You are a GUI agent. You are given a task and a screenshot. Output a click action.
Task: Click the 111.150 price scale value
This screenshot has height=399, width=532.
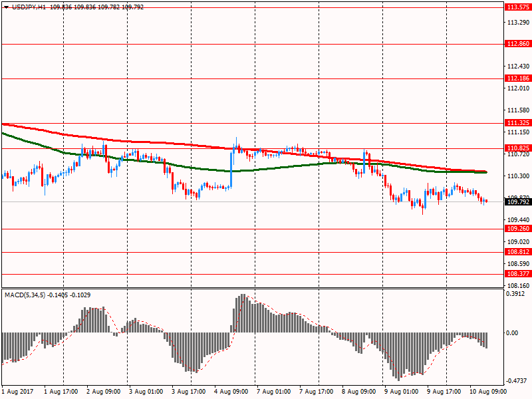[518, 132]
